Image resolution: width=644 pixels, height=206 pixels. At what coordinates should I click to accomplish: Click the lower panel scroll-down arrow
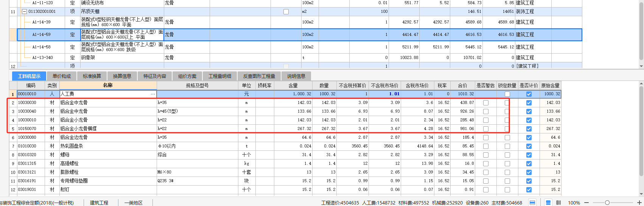641,194
